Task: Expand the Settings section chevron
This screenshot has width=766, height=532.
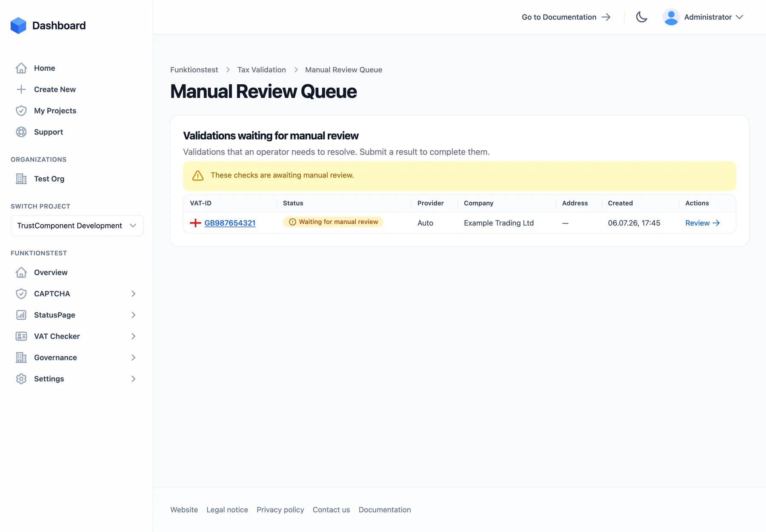Action: (133, 379)
